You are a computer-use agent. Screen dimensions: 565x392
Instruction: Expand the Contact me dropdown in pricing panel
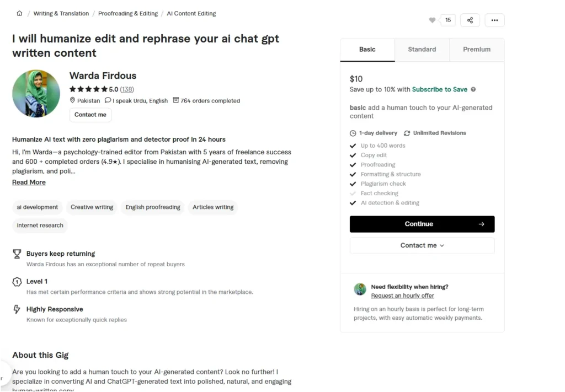pos(422,245)
